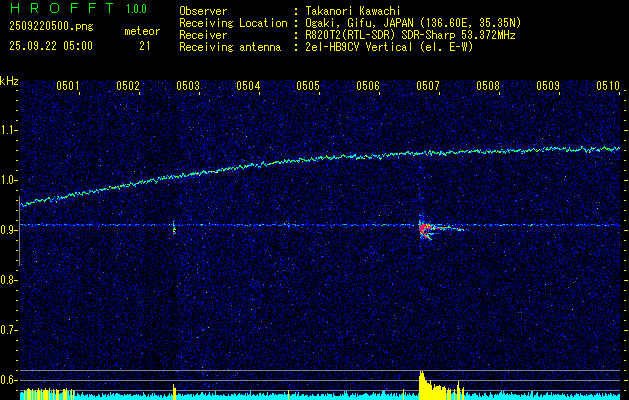Click the 0.9 kHz axis label
Image resolution: width=629 pixels, height=400 pixels.
click(9, 230)
